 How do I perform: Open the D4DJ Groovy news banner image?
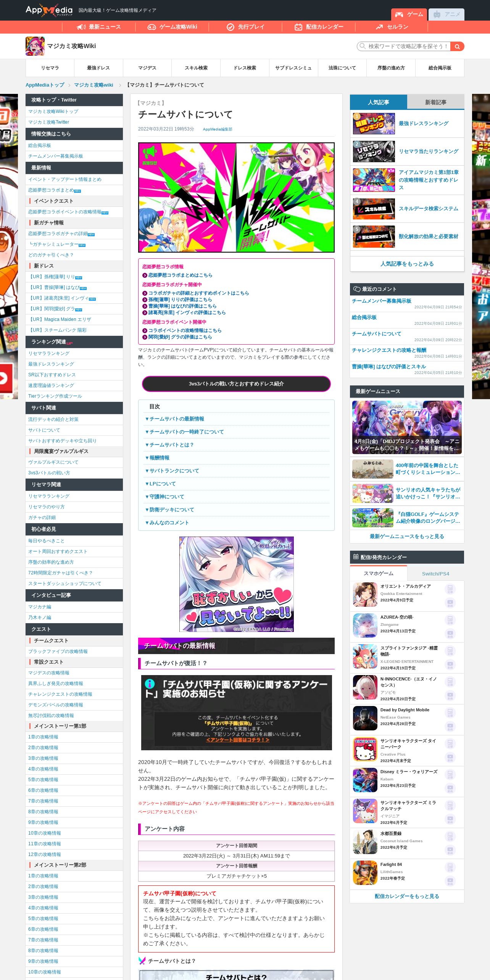tap(407, 427)
